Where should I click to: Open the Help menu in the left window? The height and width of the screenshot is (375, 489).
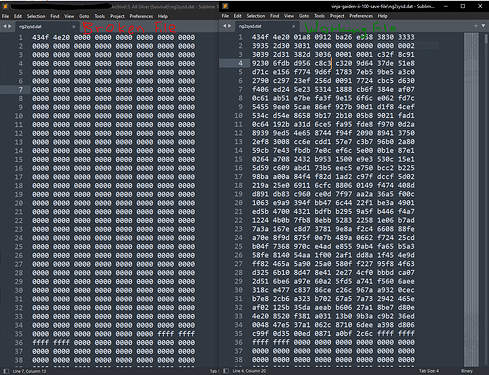[x=163, y=16]
